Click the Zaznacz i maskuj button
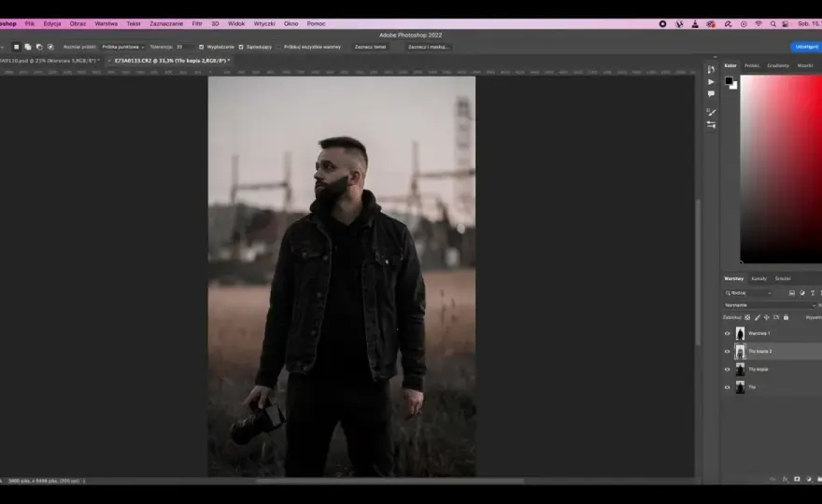 [429, 47]
